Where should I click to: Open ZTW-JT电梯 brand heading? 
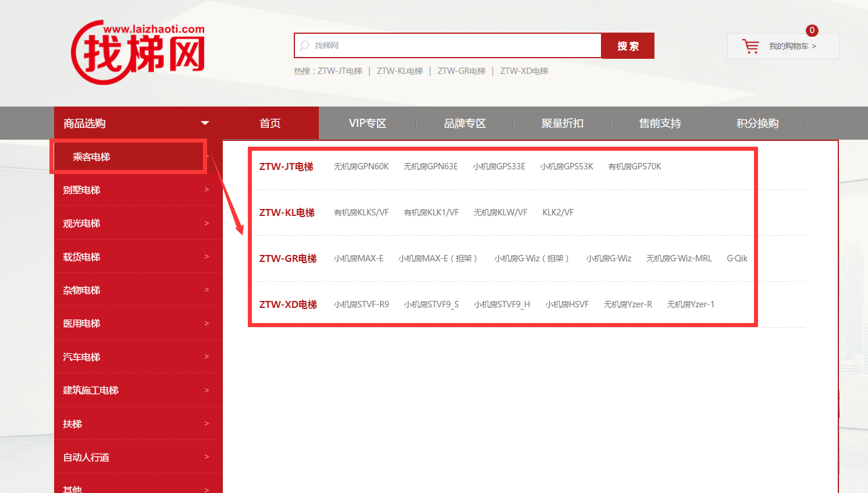(x=286, y=166)
